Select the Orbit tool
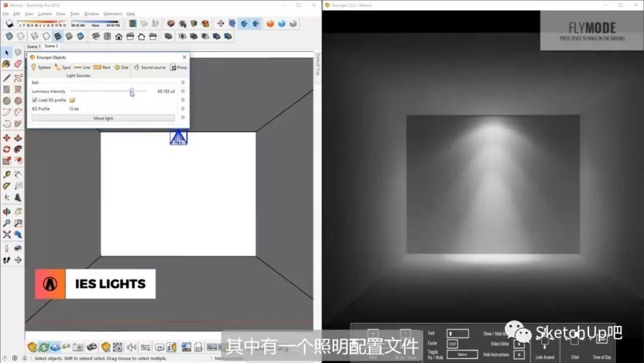This screenshot has width=644, height=363. pos(7,212)
